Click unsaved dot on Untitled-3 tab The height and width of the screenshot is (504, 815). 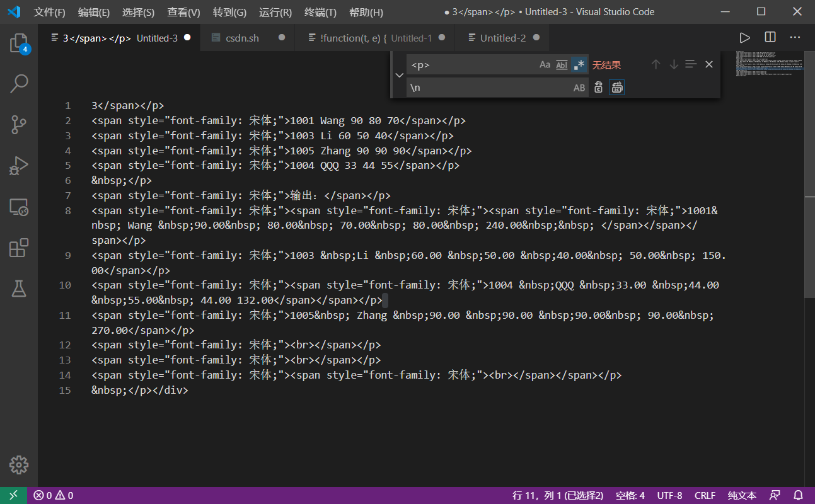click(187, 38)
